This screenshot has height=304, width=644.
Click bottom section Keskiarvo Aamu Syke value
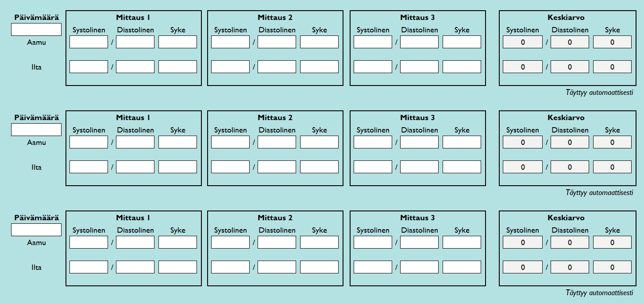tap(612, 242)
